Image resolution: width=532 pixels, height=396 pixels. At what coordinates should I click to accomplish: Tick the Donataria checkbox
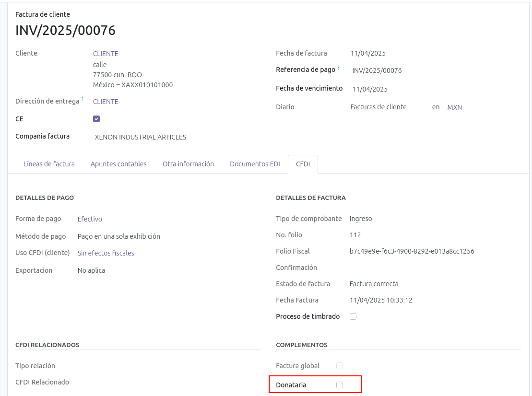[340, 385]
